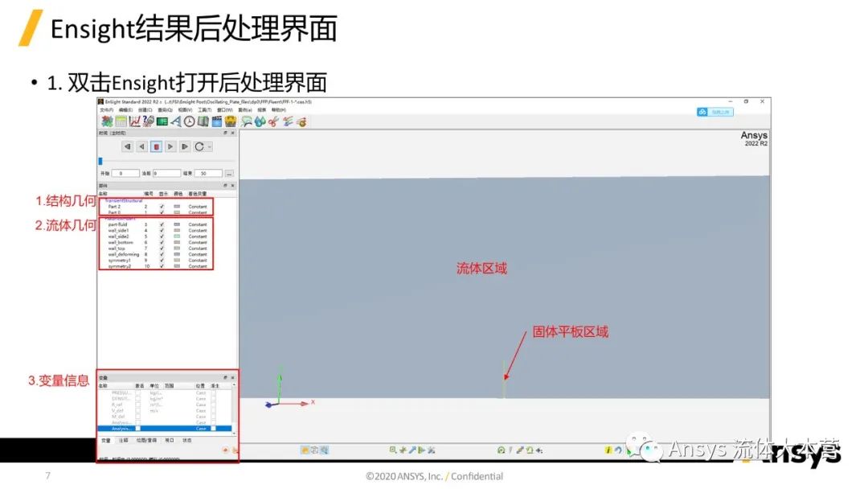Click the end time field showing 50

click(208, 174)
